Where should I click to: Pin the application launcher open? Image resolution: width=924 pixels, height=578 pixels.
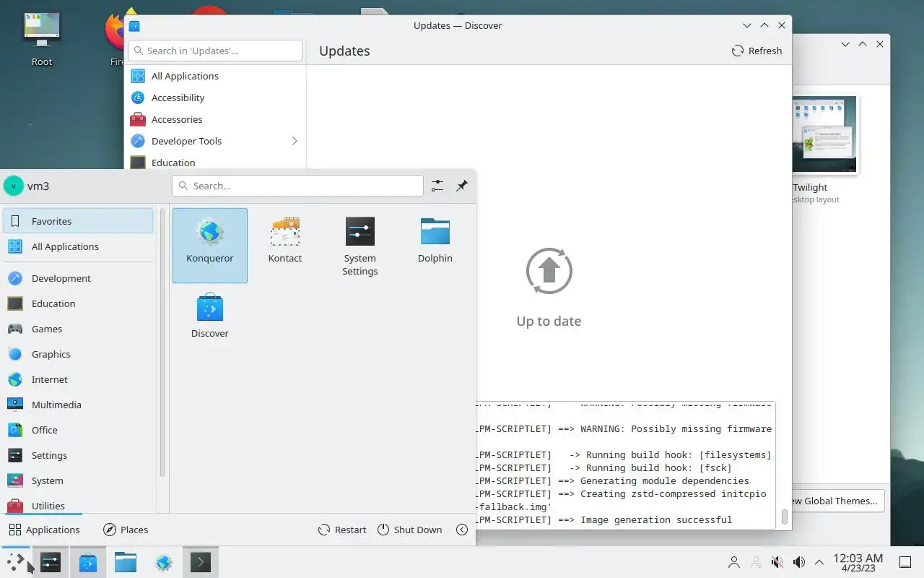tap(462, 186)
